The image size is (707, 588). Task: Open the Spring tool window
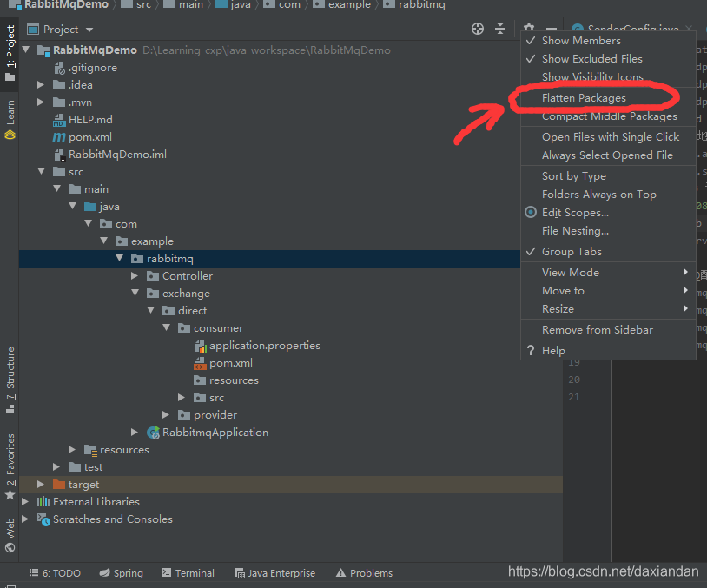(x=122, y=573)
